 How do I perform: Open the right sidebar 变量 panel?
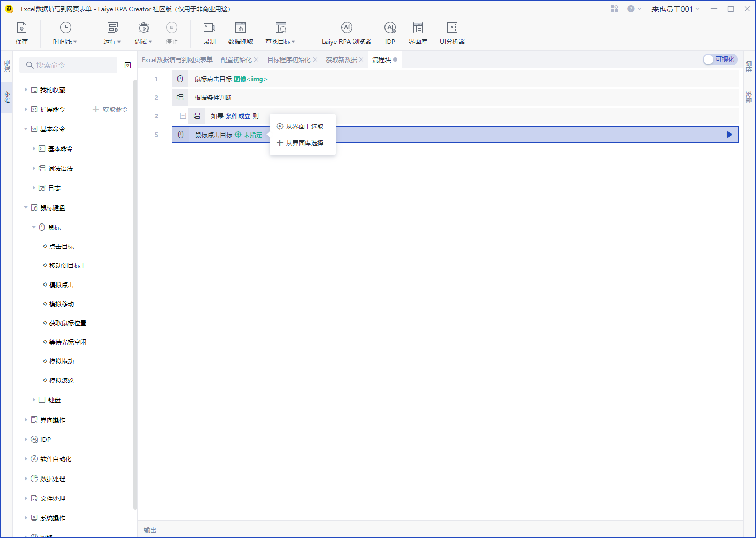[x=749, y=97]
